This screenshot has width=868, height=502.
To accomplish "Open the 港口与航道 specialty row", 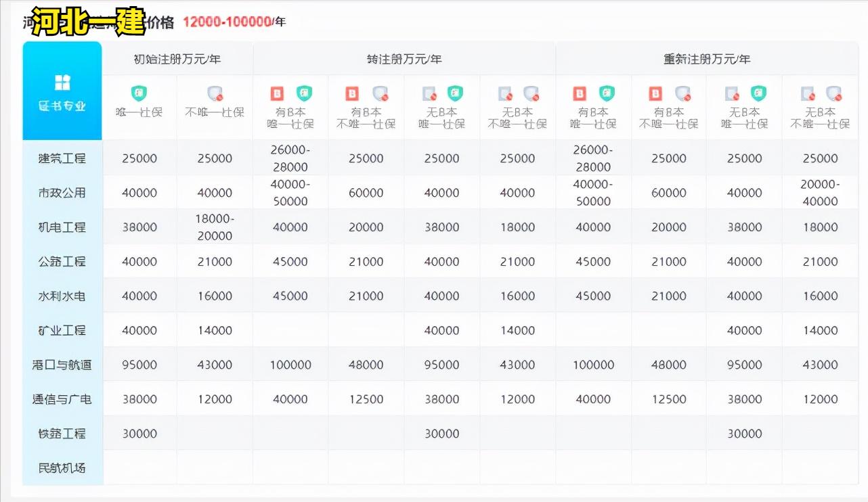I will pos(62,364).
